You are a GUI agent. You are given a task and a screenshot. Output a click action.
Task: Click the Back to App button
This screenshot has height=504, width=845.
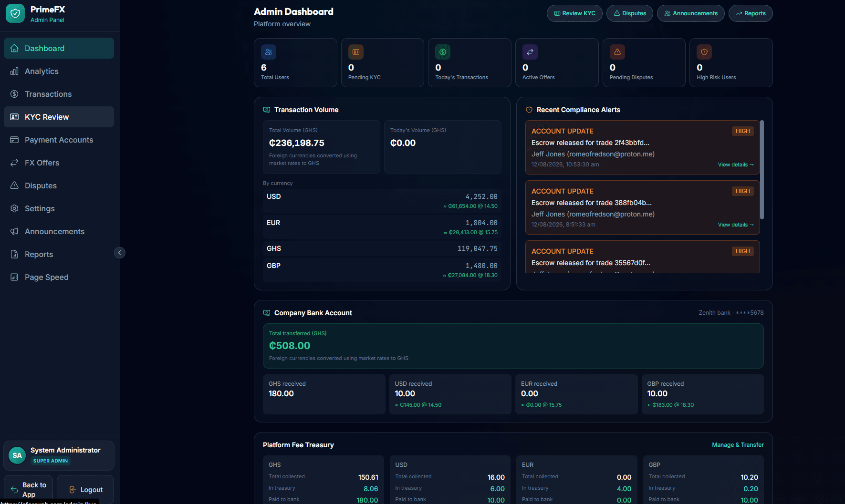[28, 490]
